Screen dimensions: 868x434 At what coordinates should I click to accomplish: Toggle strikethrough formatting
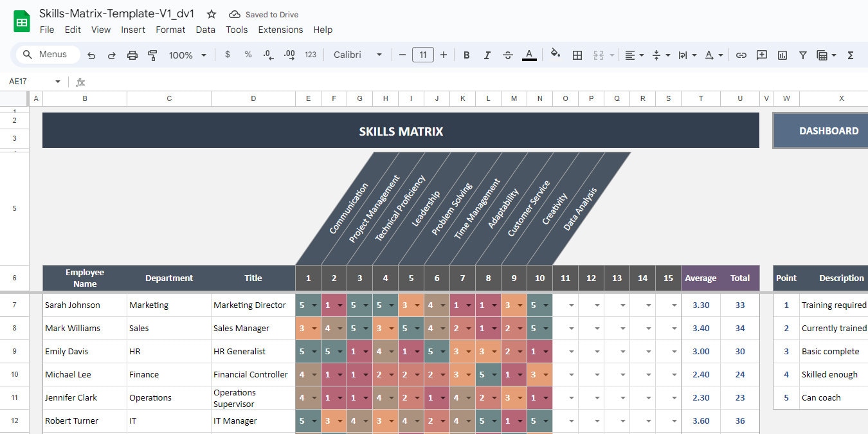point(508,55)
